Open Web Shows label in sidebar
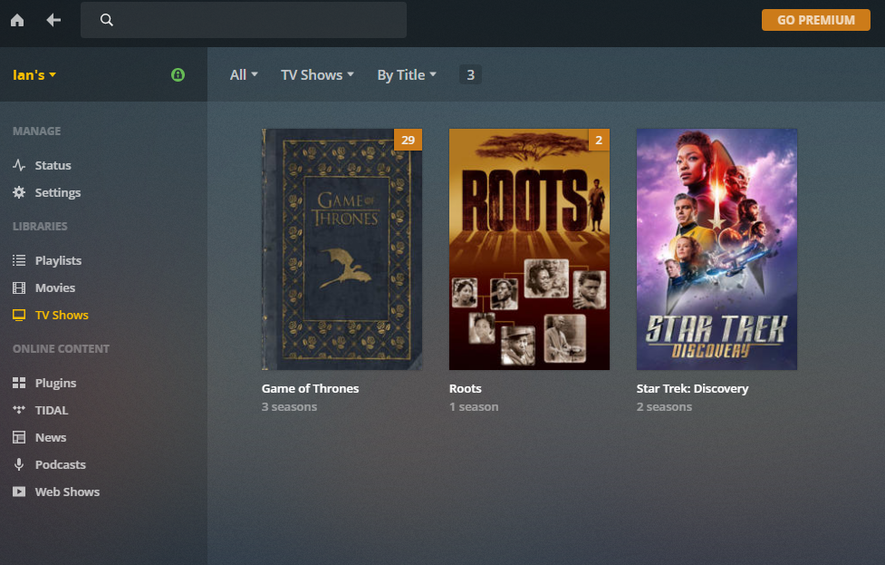This screenshot has height=565, width=885. tap(67, 492)
